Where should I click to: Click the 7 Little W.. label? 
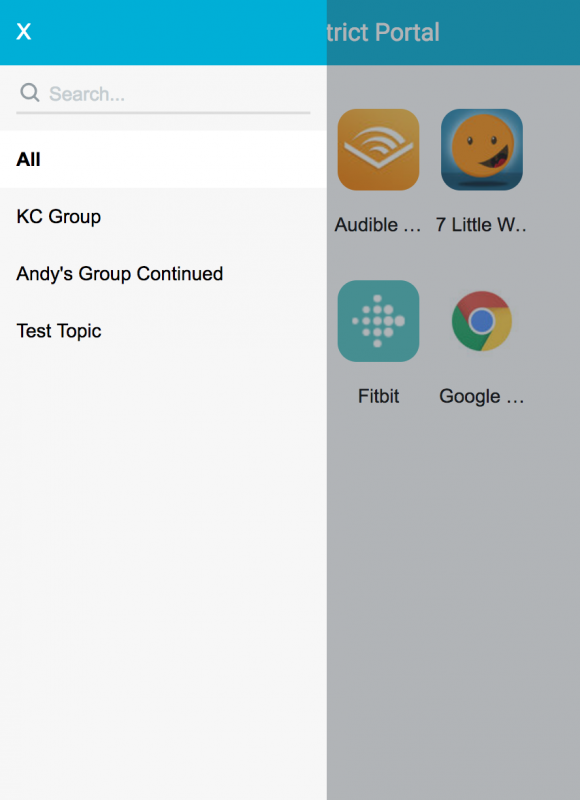482,225
